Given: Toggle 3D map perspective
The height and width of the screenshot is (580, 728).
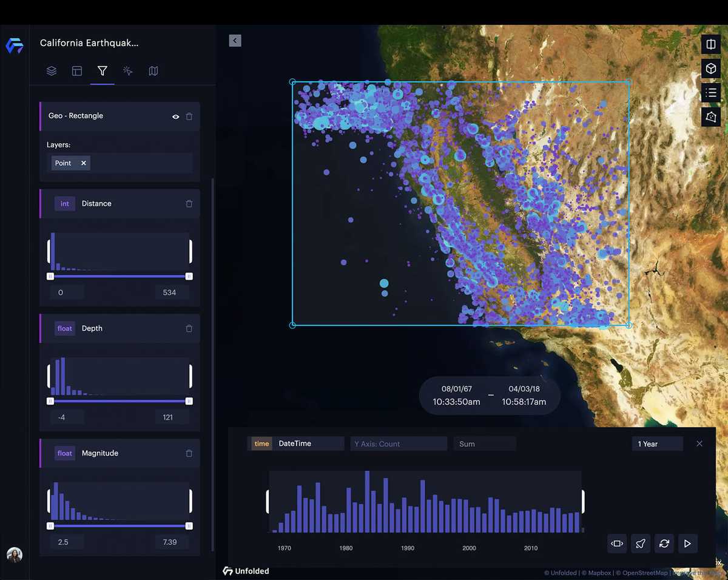Looking at the screenshot, I should point(711,69).
